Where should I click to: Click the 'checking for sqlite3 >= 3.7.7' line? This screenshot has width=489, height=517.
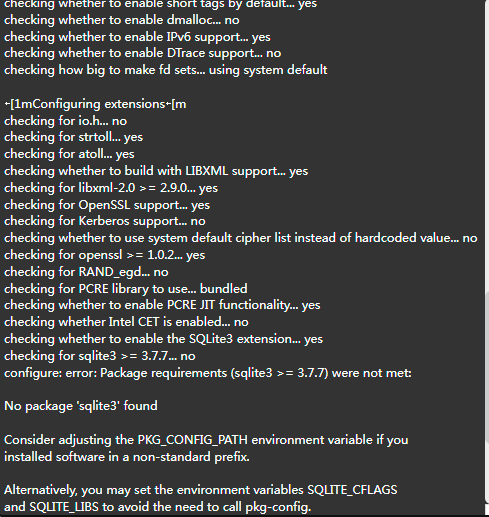(100, 356)
